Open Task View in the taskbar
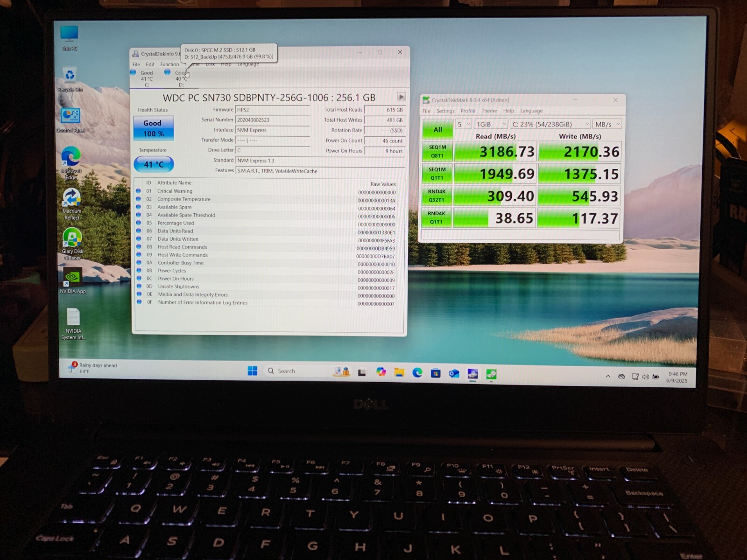Viewport: 747px width, 560px height. pos(362,372)
